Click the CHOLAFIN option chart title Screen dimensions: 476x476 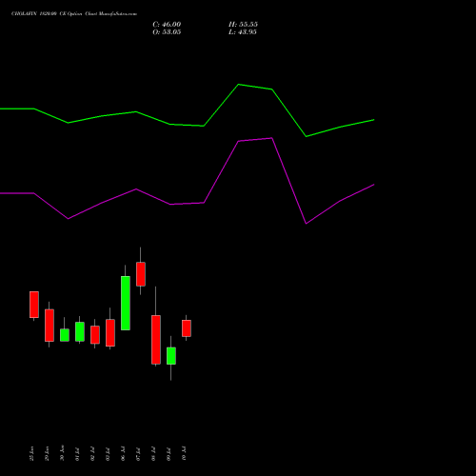point(74,14)
